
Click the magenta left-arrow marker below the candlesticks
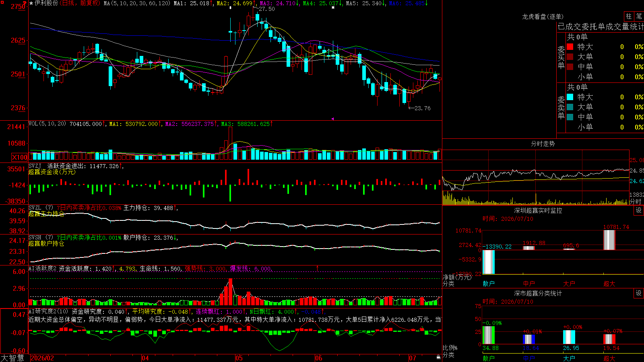pos(332,119)
